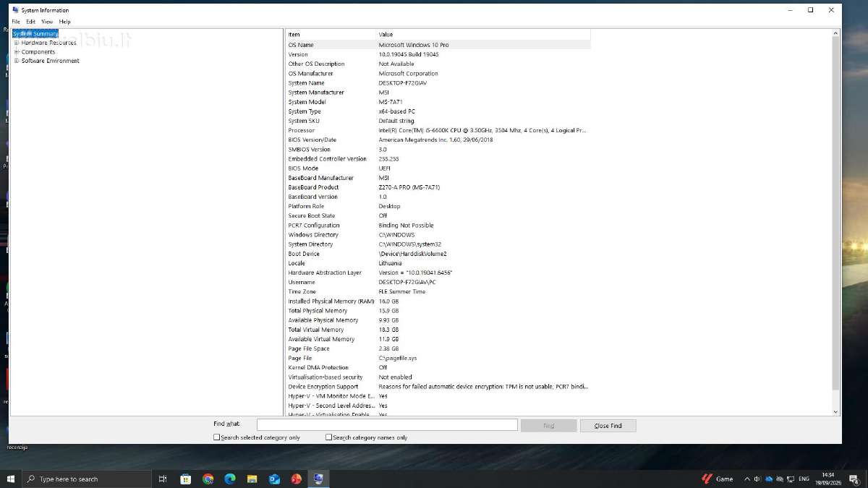The width and height of the screenshot is (868, 488).
Task: Open the clock showing 14:34
Action: click(827, 479)
